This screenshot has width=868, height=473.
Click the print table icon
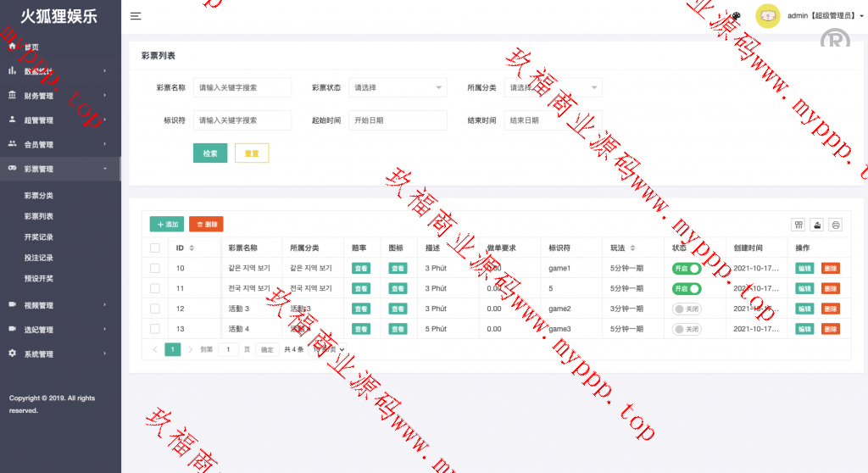pyautogui.click(x=835, y=225)
